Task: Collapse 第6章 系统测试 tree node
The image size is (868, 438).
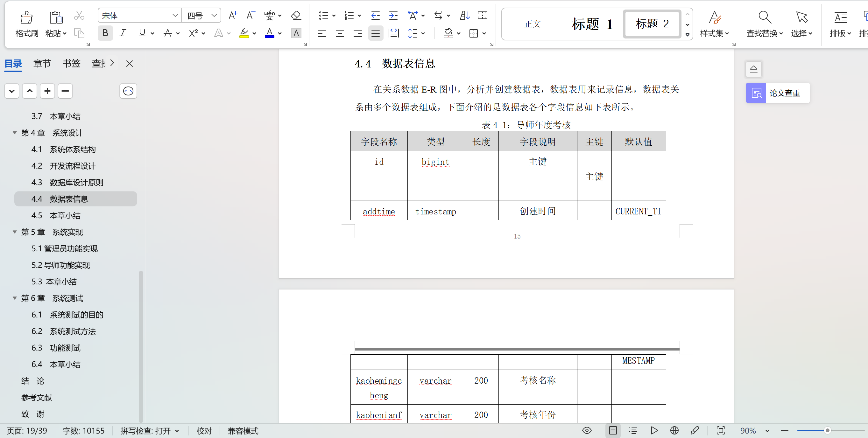Action: point(15,298)
